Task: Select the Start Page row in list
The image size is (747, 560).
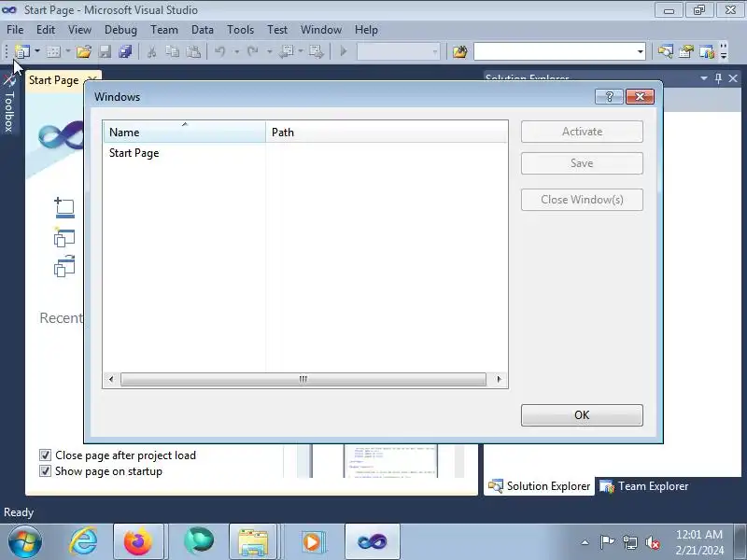Action: pos(305,153)
